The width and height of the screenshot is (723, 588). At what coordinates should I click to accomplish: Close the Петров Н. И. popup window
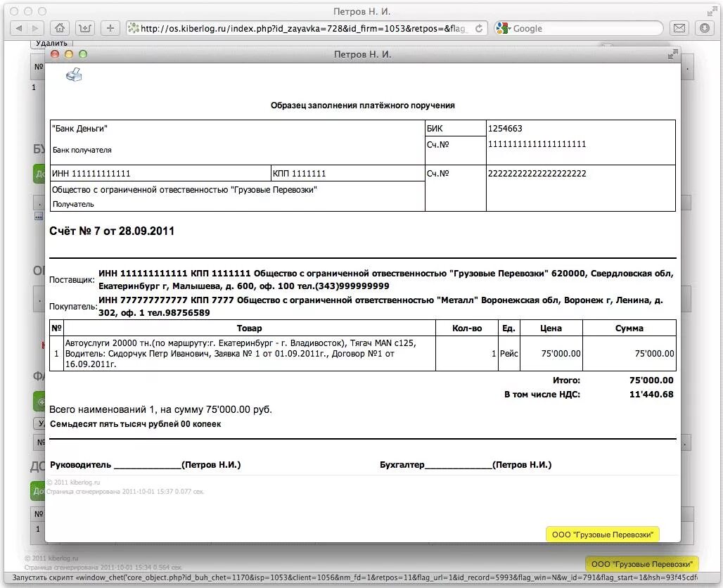(55, 54)
